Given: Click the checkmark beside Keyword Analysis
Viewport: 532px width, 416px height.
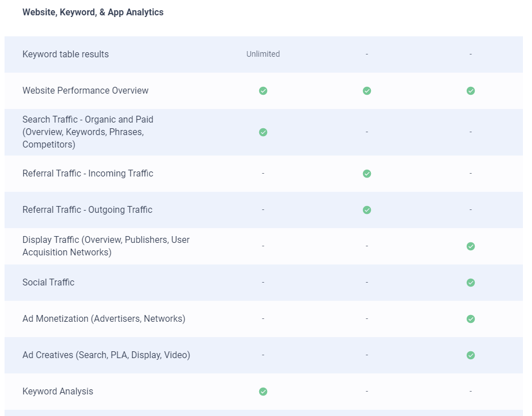Looking at the screenshot, I should (263, 392).
